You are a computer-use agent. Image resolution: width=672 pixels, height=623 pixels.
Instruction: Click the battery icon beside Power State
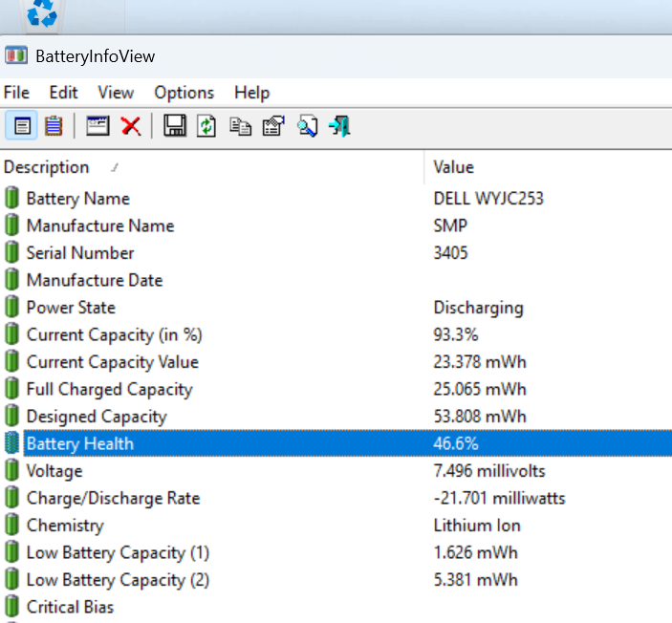click(12, 308)
